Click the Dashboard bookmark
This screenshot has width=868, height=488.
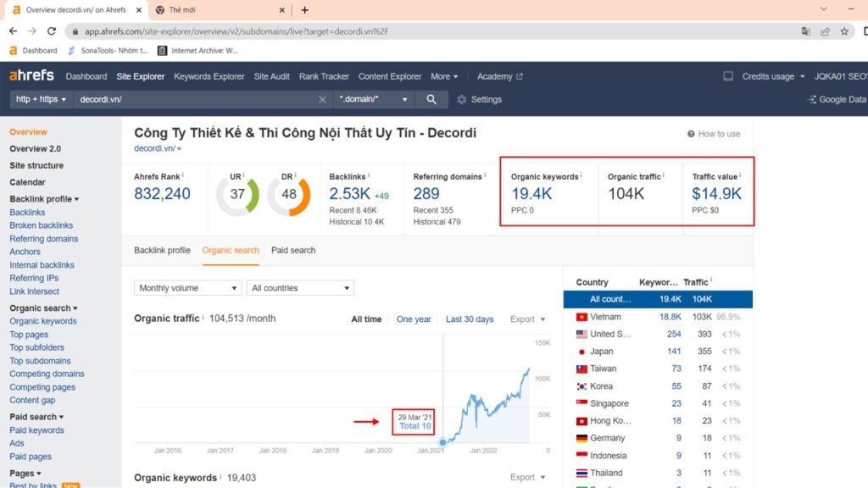[x=34, y=50]
